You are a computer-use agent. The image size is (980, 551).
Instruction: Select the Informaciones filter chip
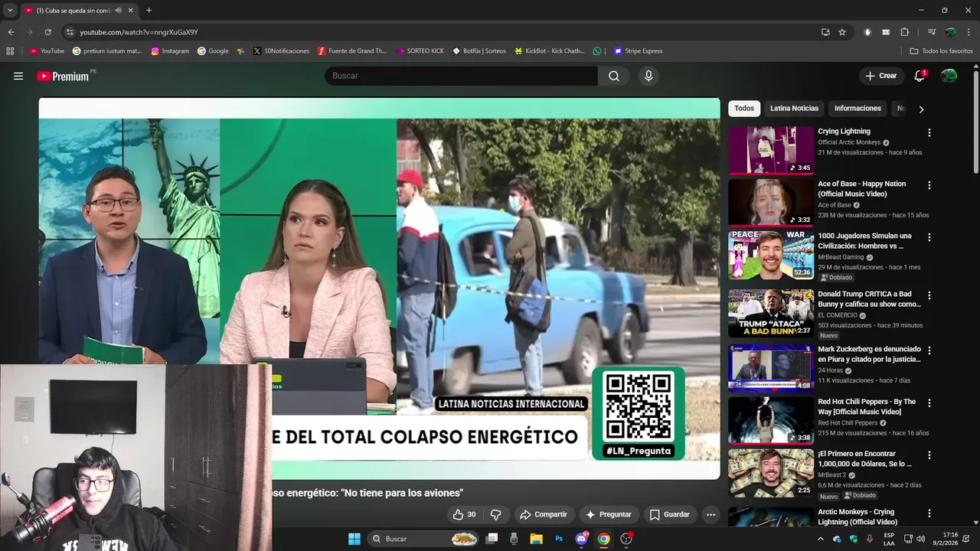857,109
